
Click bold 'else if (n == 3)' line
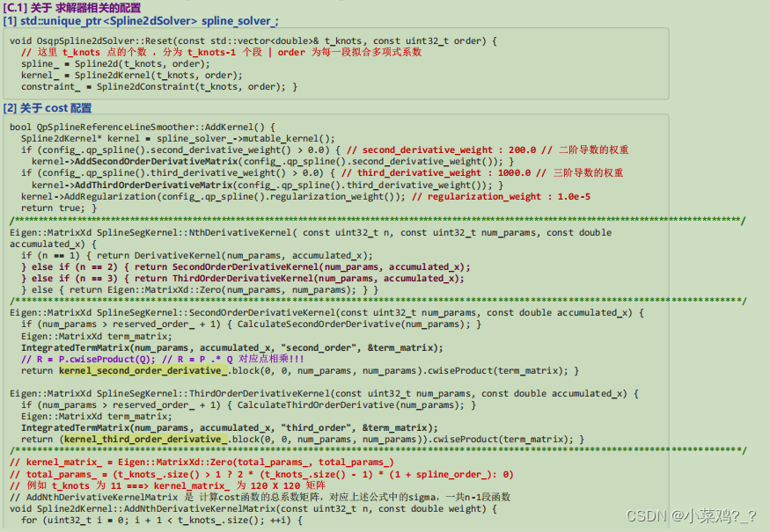[x=243, y=278]
